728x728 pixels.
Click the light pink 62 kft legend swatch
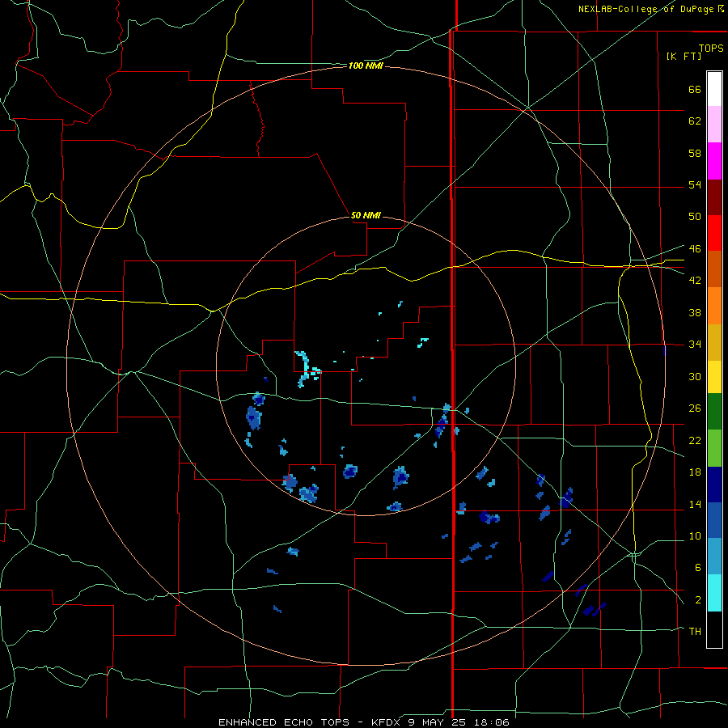(x=714, y=125)
